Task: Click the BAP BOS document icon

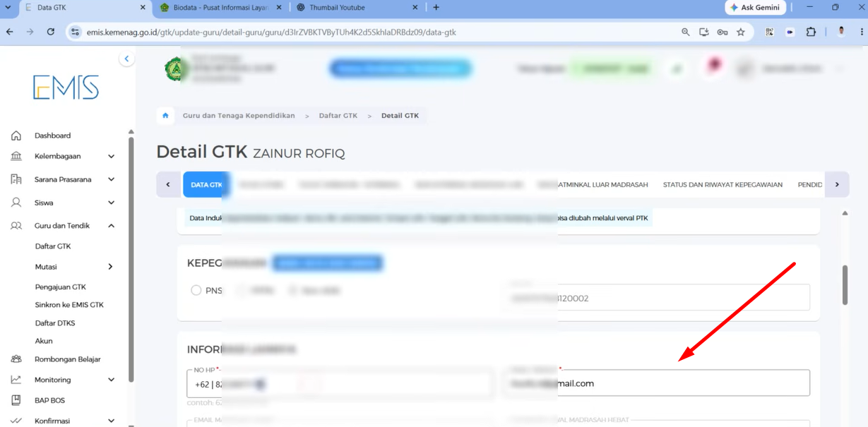Action: pyautogui.click(x=16, y=400)
